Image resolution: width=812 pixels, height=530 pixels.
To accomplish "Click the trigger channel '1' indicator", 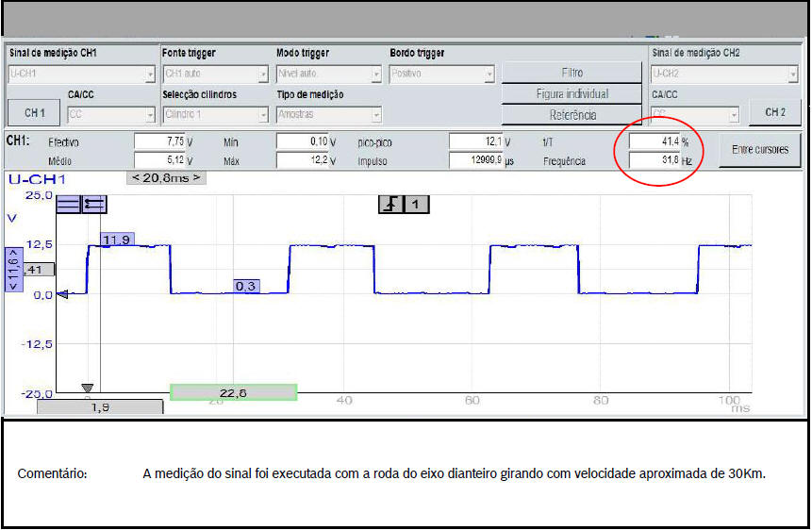I will pyautogui.click(x=417, y=204).
